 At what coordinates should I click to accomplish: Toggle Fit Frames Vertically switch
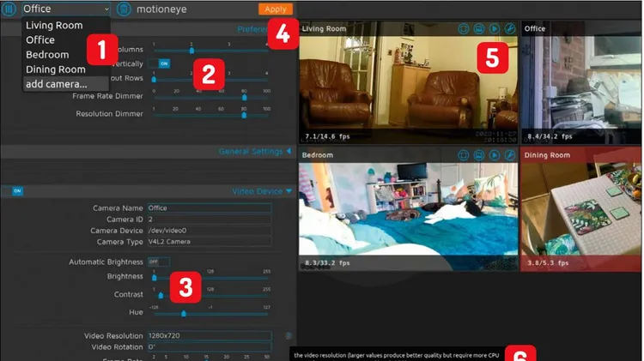click(x=160, y=63)
